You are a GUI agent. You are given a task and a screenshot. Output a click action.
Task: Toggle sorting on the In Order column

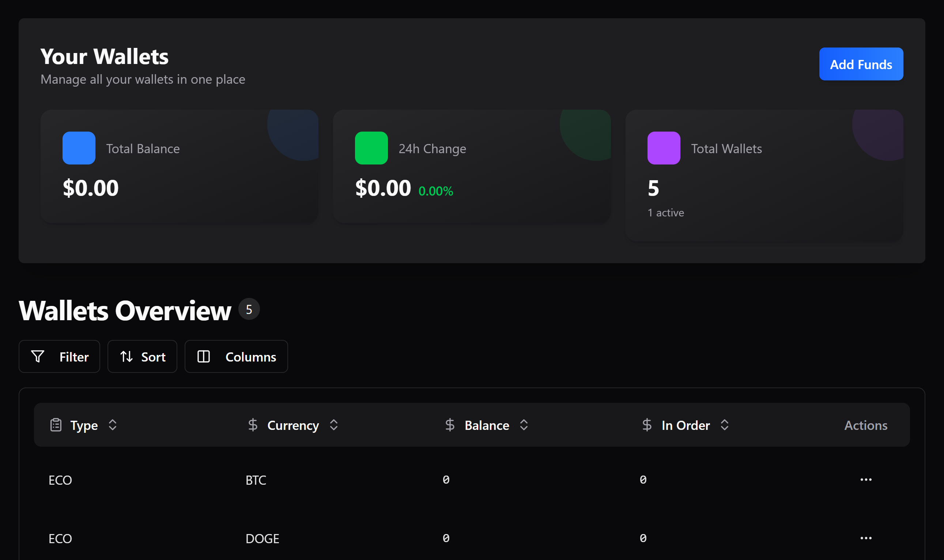(x=724, y=425)
